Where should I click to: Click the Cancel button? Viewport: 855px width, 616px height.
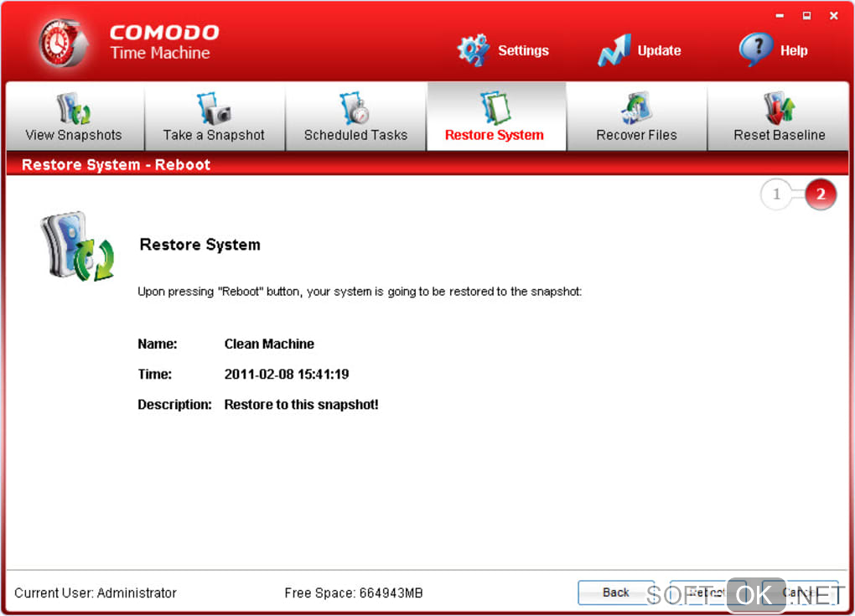[x=800, y=593]
